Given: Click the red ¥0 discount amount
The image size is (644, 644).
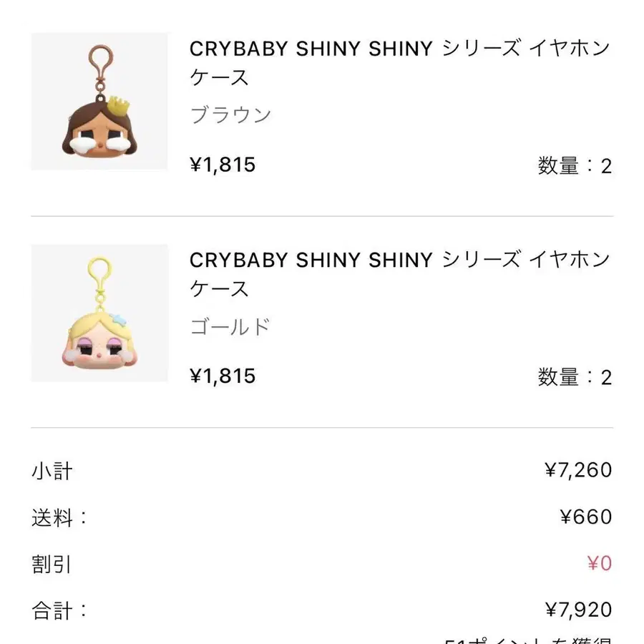Looking at the screenshot, I should point(600,564).
